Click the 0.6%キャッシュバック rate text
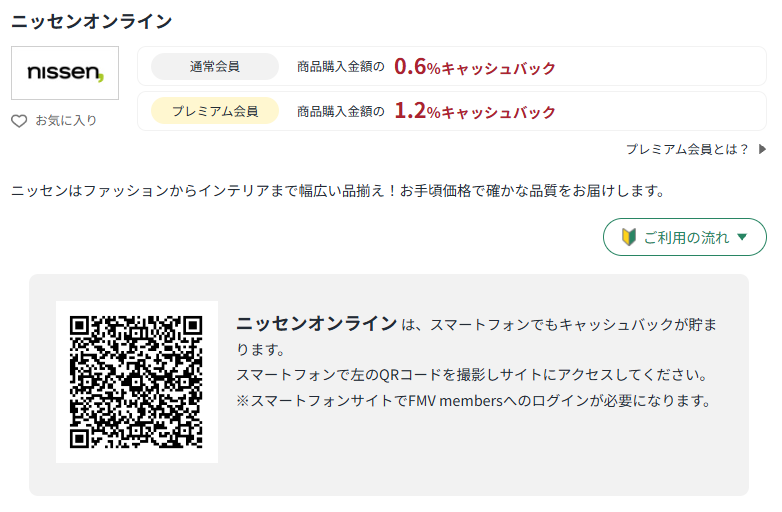Image resolution: width=782 pixels, height=512 pixels. click(474, 67)
